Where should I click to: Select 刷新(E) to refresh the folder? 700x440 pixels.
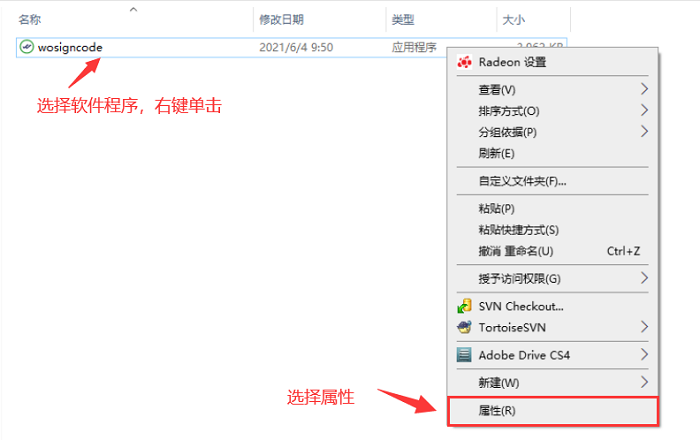(497, 153)
